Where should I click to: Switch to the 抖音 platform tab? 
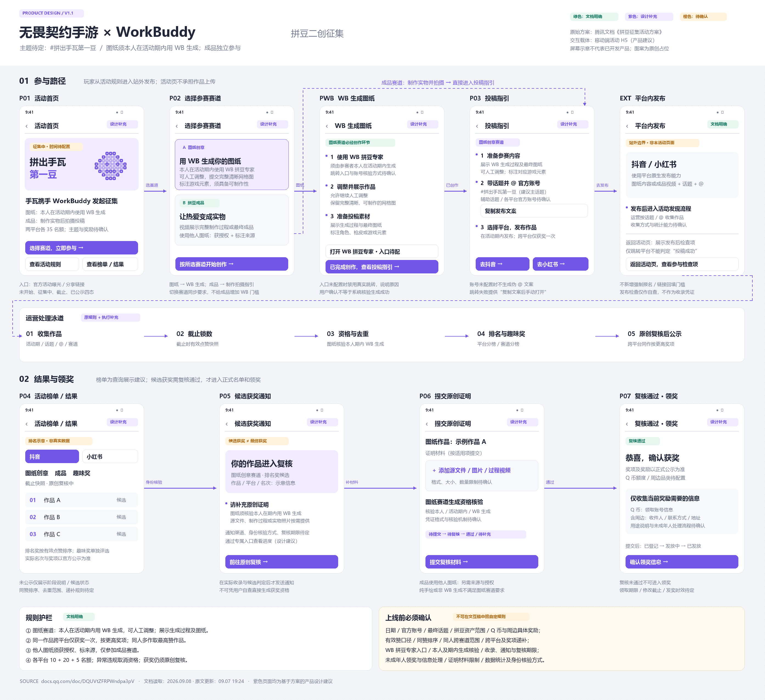pyautogui.click(x=52, y=457)
